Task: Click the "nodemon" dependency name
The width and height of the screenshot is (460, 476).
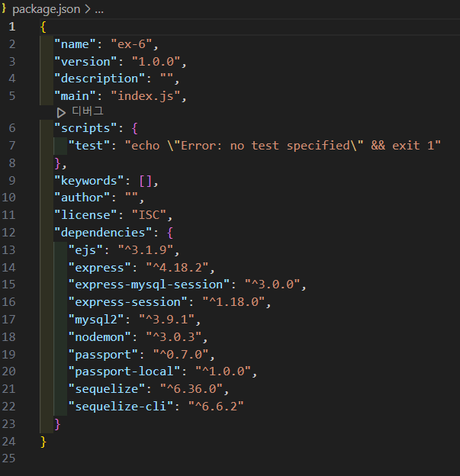Action: [x=100, y=337]
